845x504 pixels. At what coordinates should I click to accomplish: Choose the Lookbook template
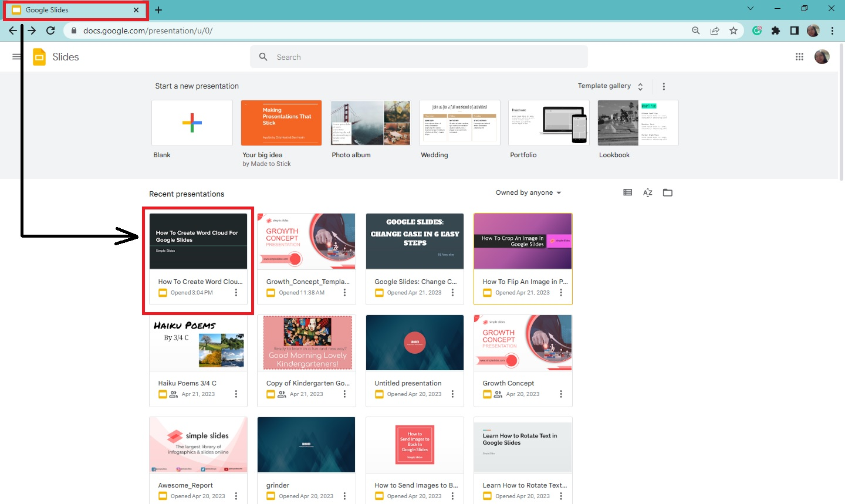point(638,123)
